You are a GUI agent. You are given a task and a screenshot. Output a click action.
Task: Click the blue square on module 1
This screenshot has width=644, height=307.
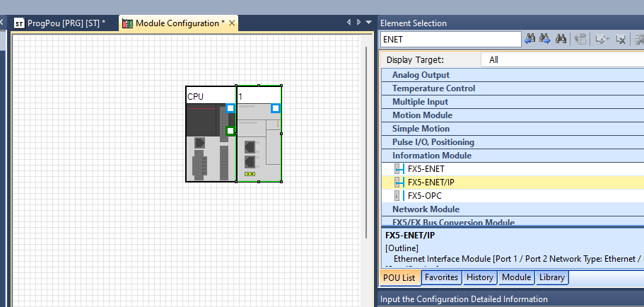276,108
